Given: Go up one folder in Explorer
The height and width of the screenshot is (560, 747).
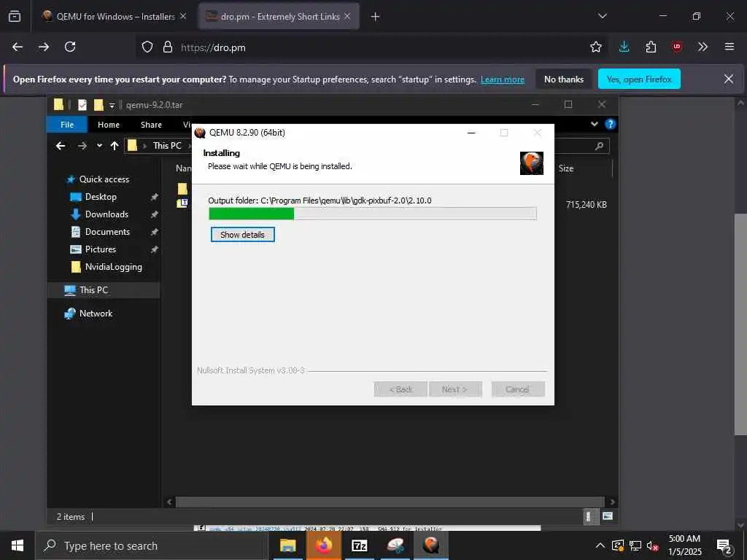Looking at the screenshot, I should coord(115,146).
